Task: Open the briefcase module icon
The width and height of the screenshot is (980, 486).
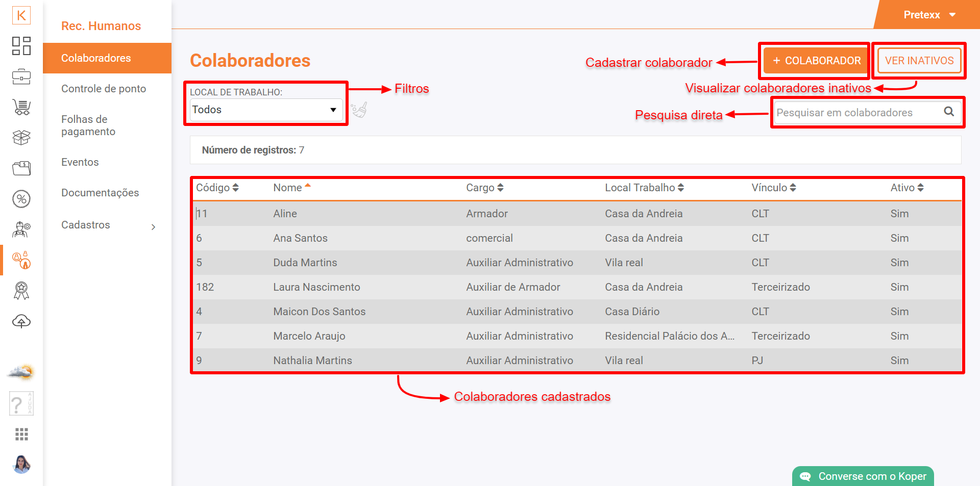Action: 21,77
